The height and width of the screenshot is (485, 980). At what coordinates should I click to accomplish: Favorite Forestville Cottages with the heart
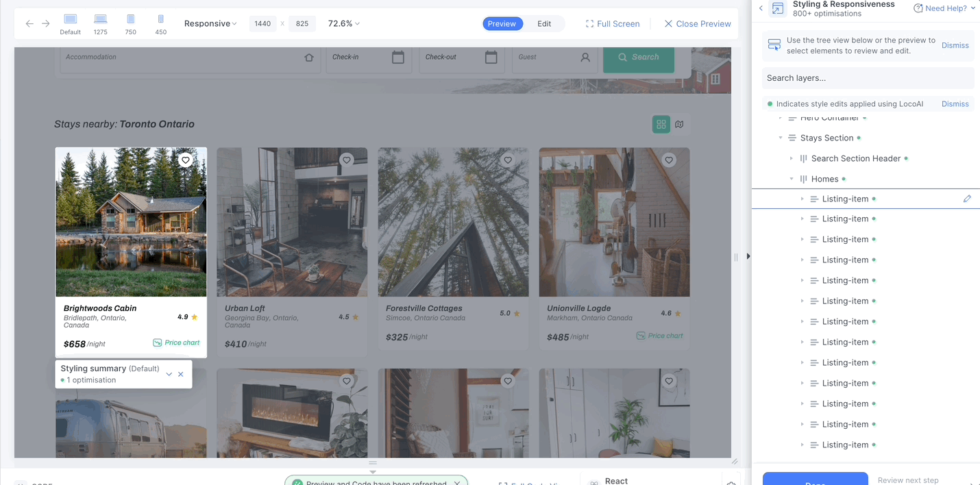pos(508,160)
